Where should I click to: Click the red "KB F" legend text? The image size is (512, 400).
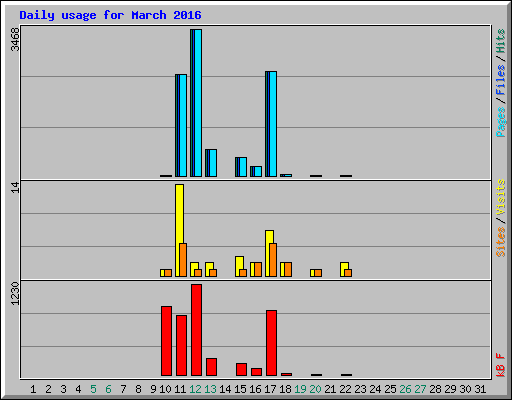(x=501, y=365)
